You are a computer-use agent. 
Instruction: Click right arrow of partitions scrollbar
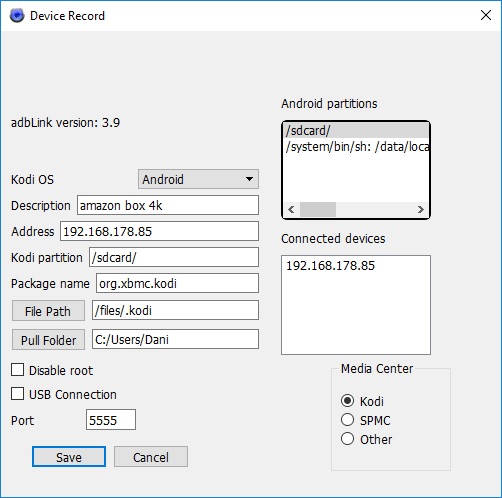[421, 209]
